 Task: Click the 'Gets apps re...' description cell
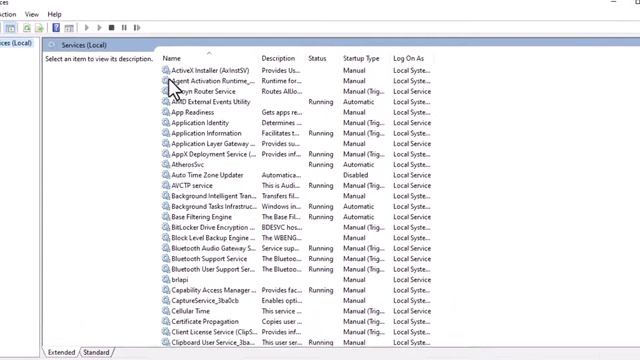pyautogui.click(x=282, y=112)
